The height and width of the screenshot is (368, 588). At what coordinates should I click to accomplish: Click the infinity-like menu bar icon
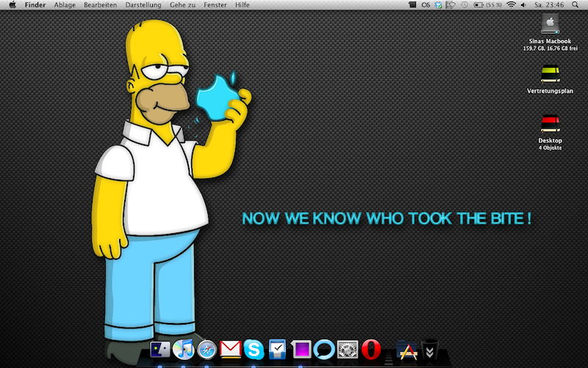[x=426, y=5]
